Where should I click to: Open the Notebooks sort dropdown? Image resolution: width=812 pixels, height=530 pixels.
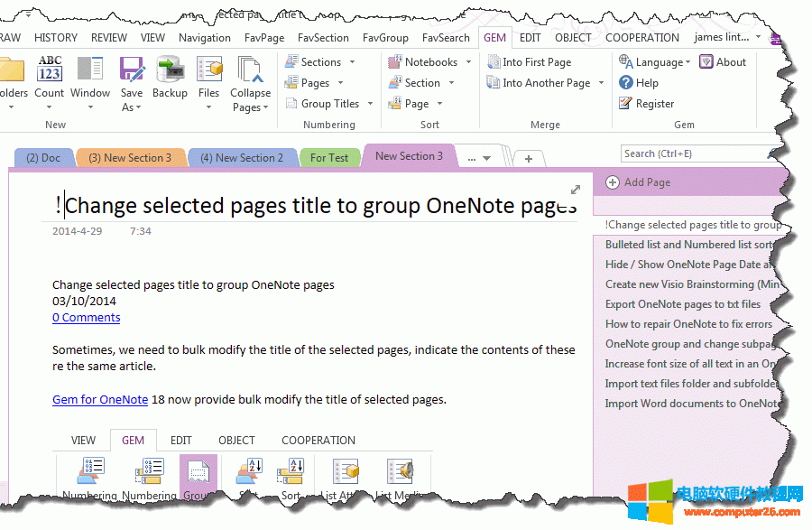coord(467,62)
